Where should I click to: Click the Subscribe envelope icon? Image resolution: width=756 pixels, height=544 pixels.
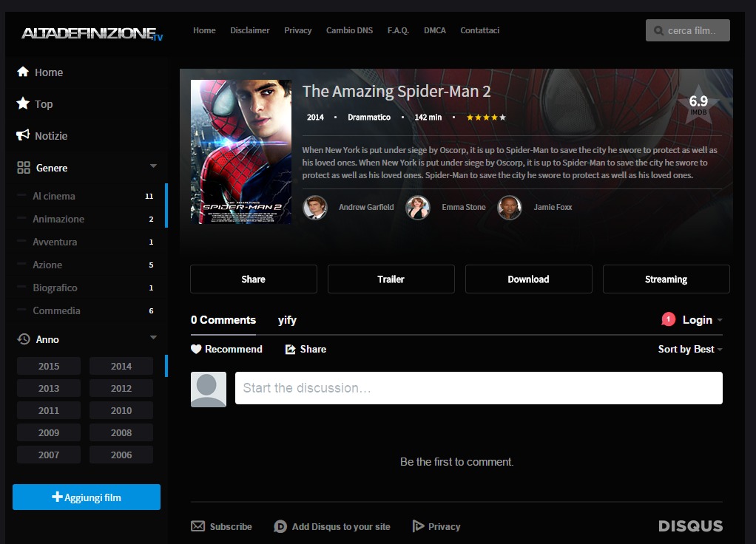point(198,526)
